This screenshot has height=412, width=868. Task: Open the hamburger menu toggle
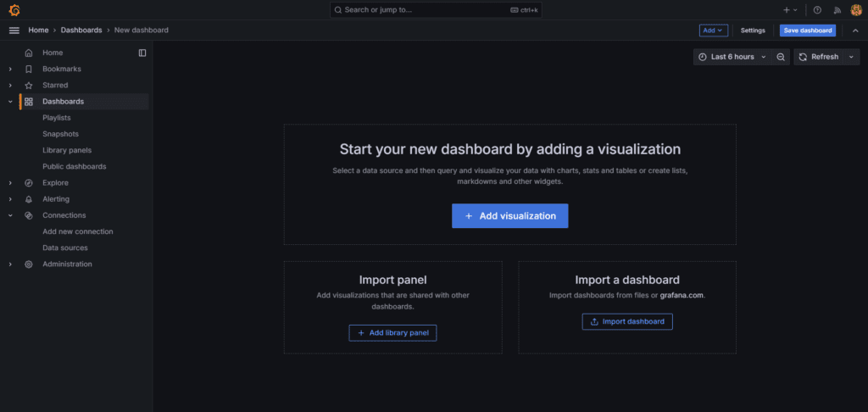14,31
